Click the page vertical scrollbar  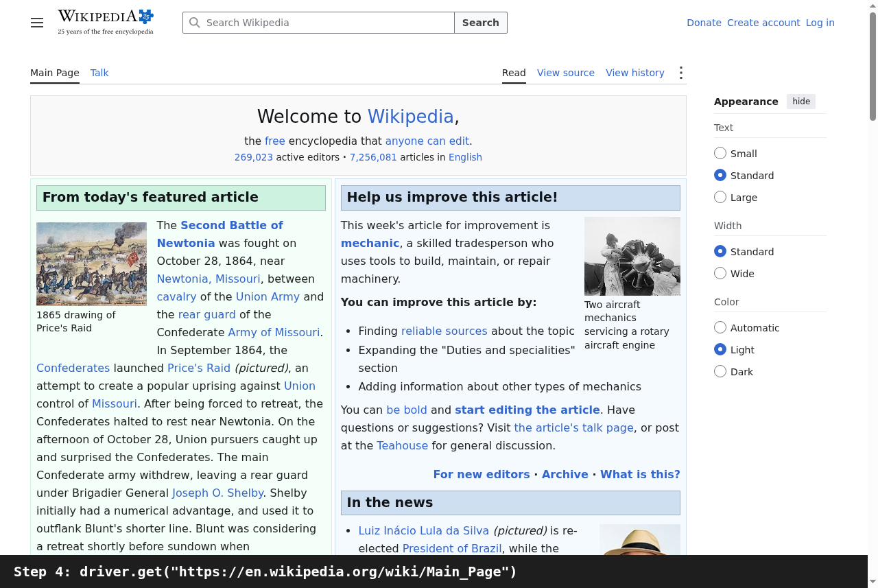point(873,65)
